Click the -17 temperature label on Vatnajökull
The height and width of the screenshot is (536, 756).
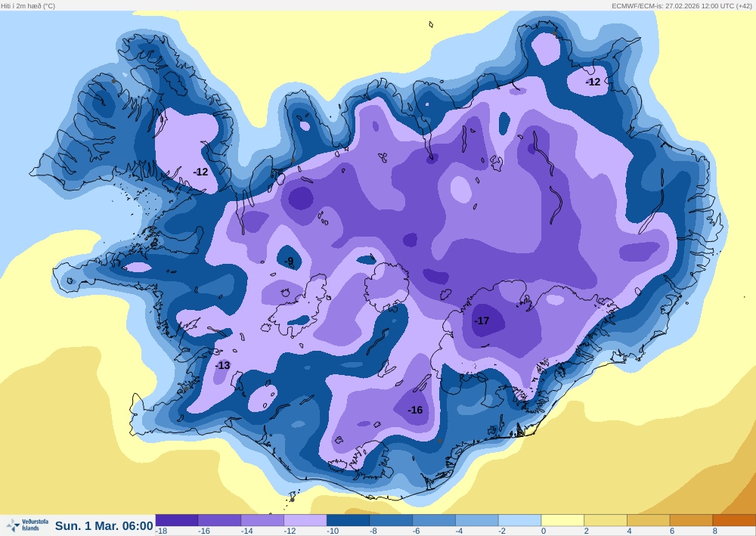pyautogui.click(x=482, y=321)
